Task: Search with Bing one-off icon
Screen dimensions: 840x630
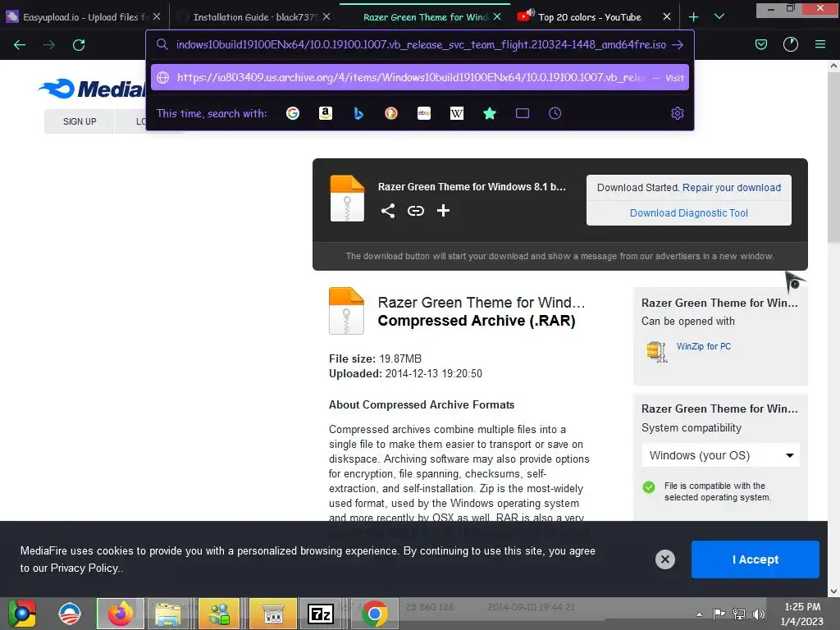Action: click(358, 113)
